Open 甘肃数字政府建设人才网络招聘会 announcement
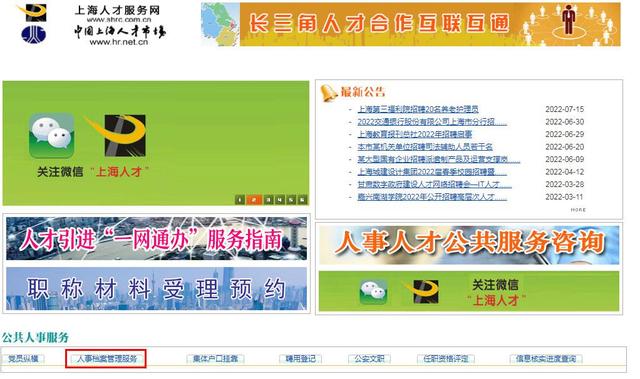 (x=435, y=184)
